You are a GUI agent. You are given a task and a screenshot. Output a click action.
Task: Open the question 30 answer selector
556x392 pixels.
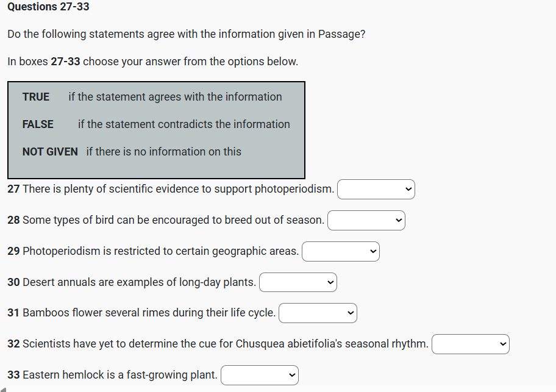click(x=298, y=282)
